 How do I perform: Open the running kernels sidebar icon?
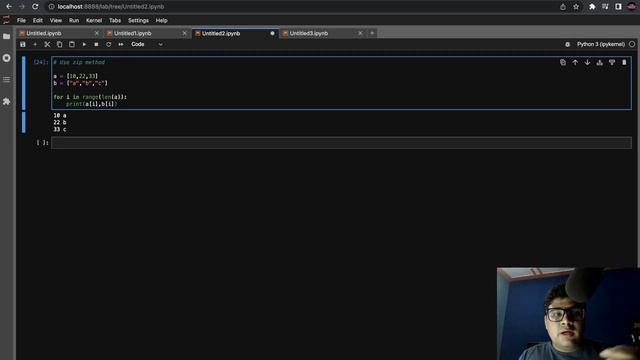point(7,58)
